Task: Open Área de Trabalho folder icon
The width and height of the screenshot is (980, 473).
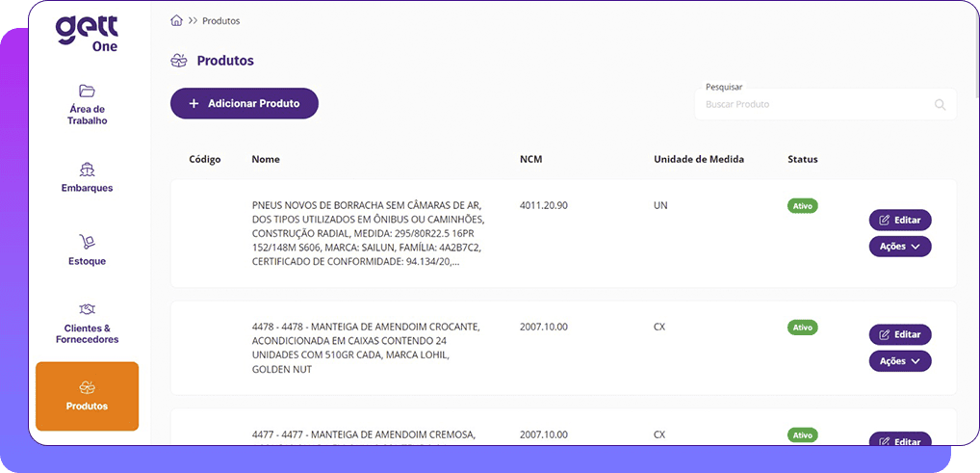Action: click(x=87, y=92)
